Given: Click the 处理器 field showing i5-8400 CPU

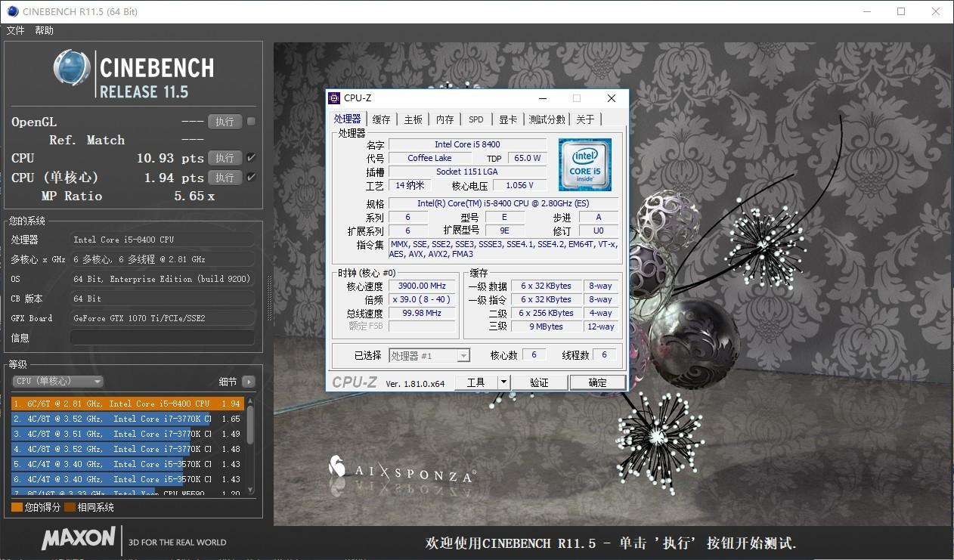Looking at the screenshot, I should pyautogui.click(x=163, y=240).
